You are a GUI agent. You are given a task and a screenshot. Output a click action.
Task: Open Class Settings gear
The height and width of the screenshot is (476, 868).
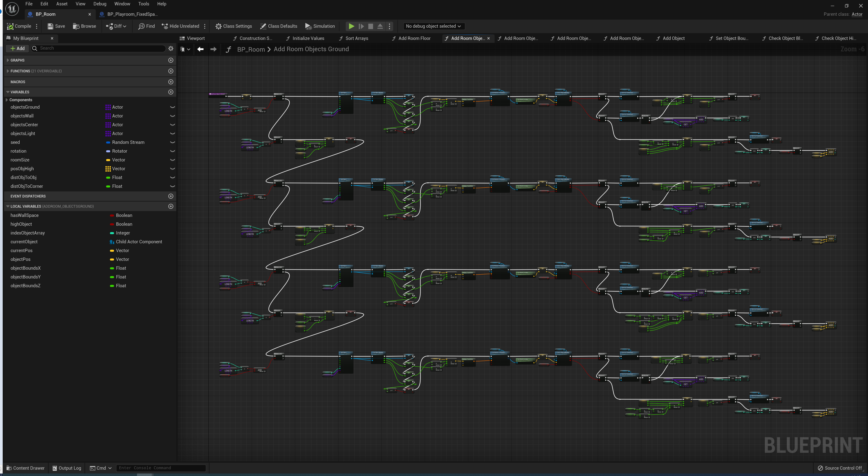pyautogui.click(x=218, y=26)
